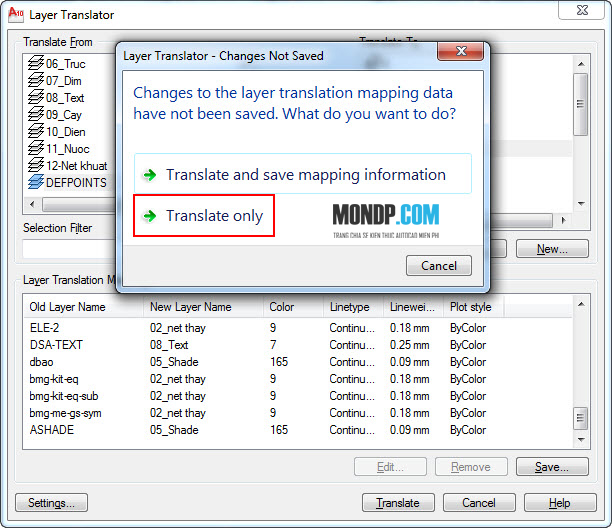Select the ASHADE mapping row
612x528 pixels.
click(297, 430)
